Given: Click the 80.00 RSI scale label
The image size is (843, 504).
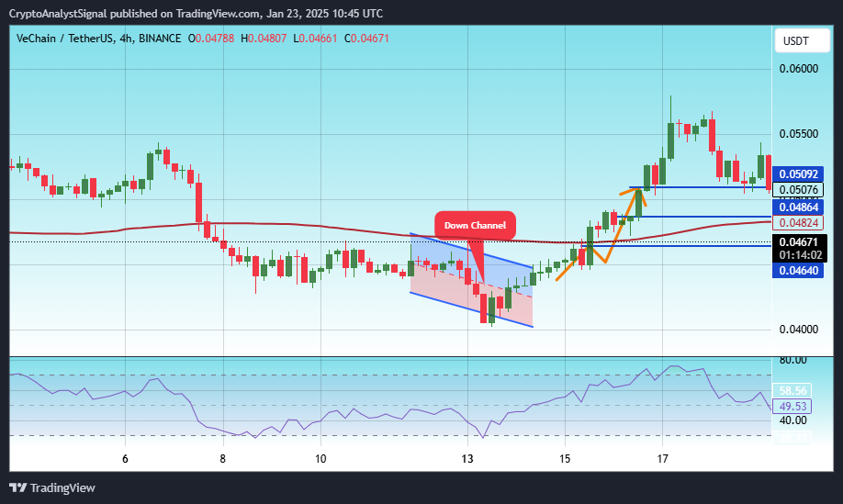Looking at the screenshot, I should click(793, 360).
